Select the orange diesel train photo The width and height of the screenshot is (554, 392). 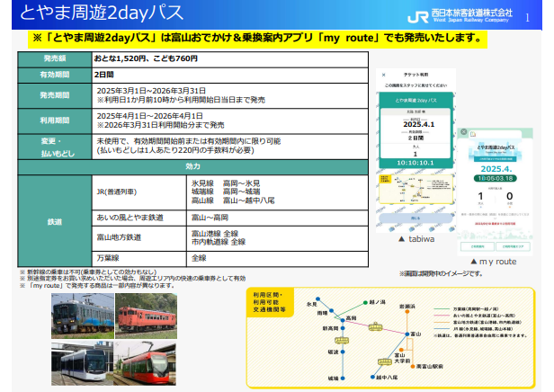tap(136, 316)
